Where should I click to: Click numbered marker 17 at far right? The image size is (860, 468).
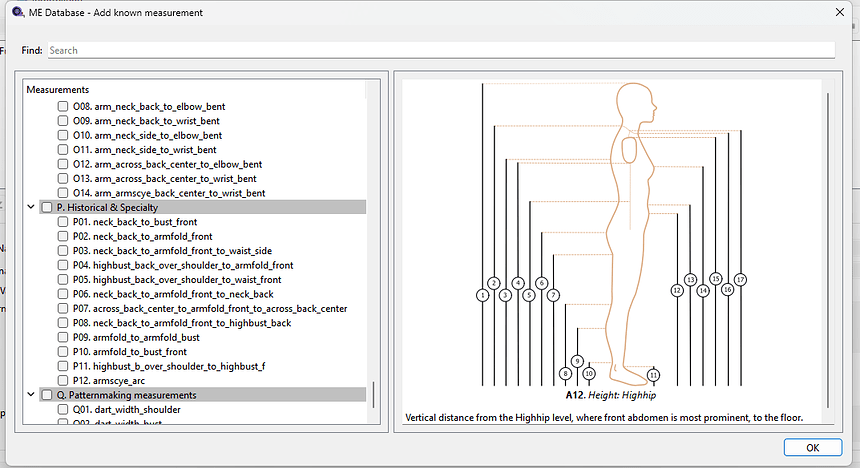[740, 279]
